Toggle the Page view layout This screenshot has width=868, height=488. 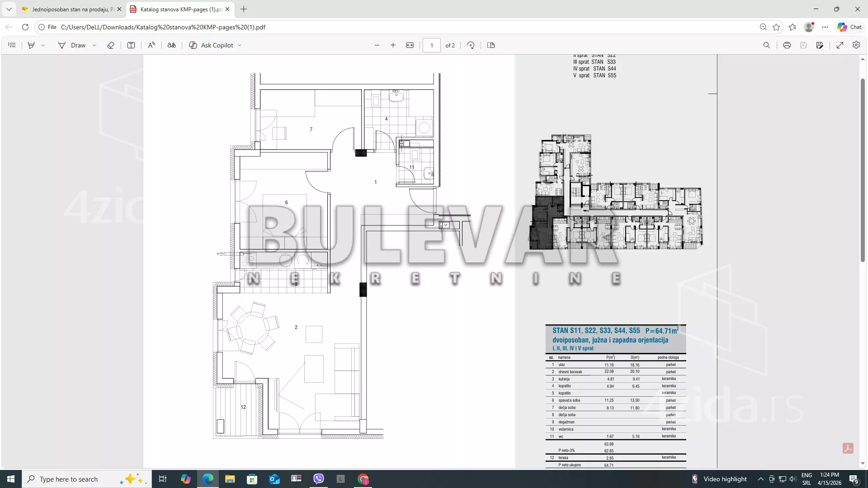click(x=491, y=45)
